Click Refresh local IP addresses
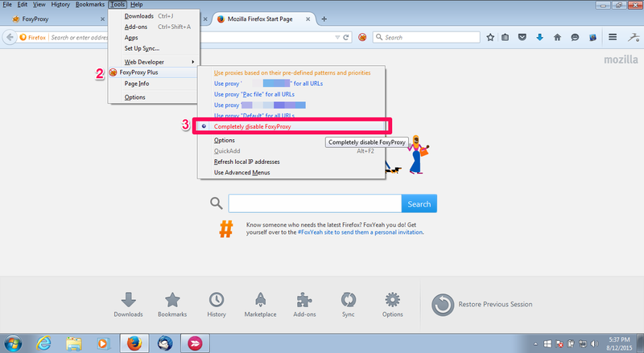Viewport: 644px width, 353px height. (x=291, y=162)
